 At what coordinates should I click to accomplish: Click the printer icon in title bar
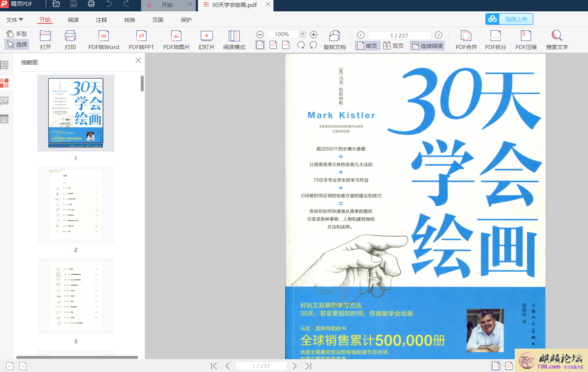tap(91, 4)
